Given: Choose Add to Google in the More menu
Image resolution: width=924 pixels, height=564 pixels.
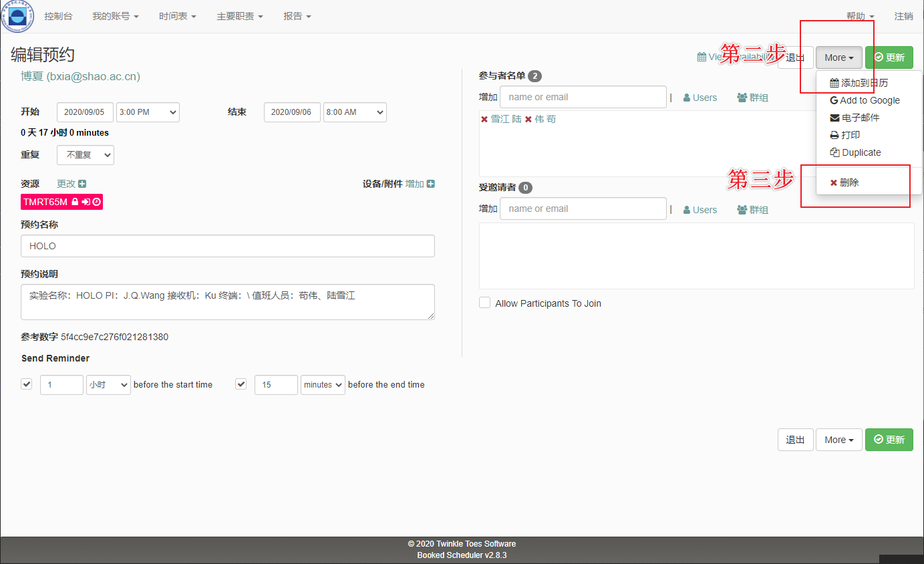Looking at the screenshot, I should point(865,100).
